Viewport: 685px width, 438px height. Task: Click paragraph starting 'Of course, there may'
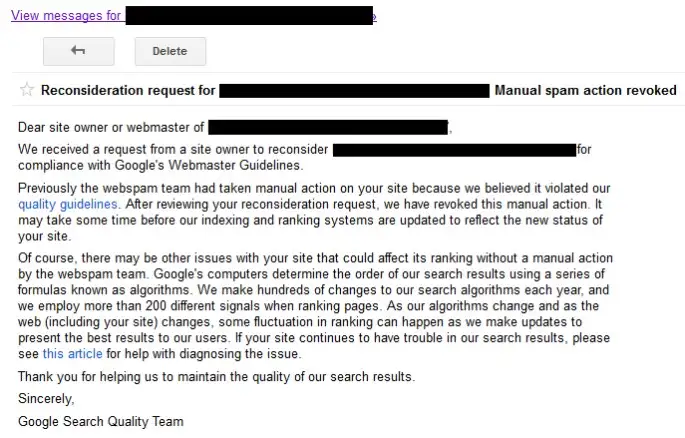click(315, 306)
